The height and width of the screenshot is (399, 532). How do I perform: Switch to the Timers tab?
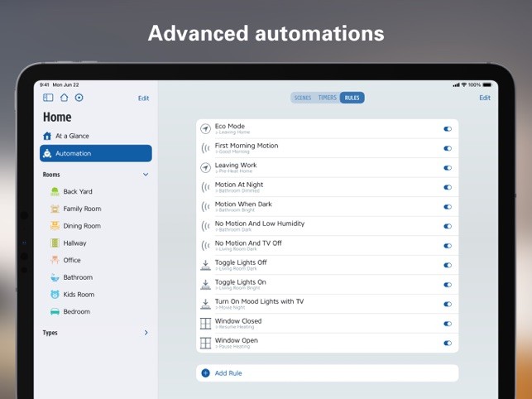coord(327,98)
